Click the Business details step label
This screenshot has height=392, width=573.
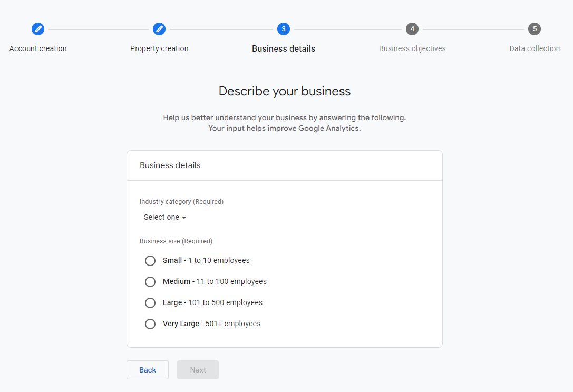(x=283, y=48)
